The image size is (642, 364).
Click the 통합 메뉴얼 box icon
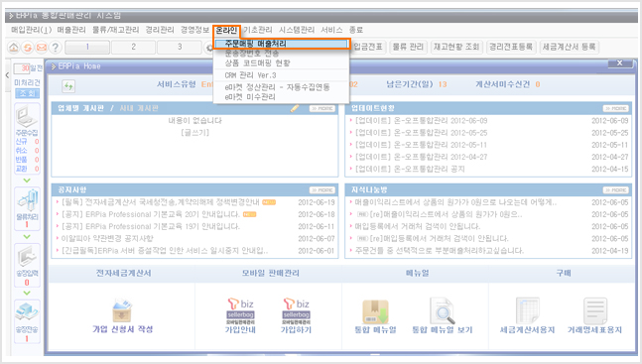[x=375, y=311]
